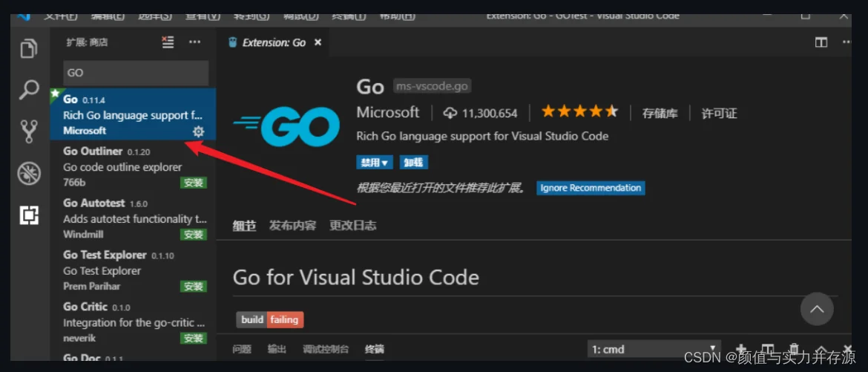Click the Extension: Go editor tab
The image size is (868, 372).
[x=274, y=42]
